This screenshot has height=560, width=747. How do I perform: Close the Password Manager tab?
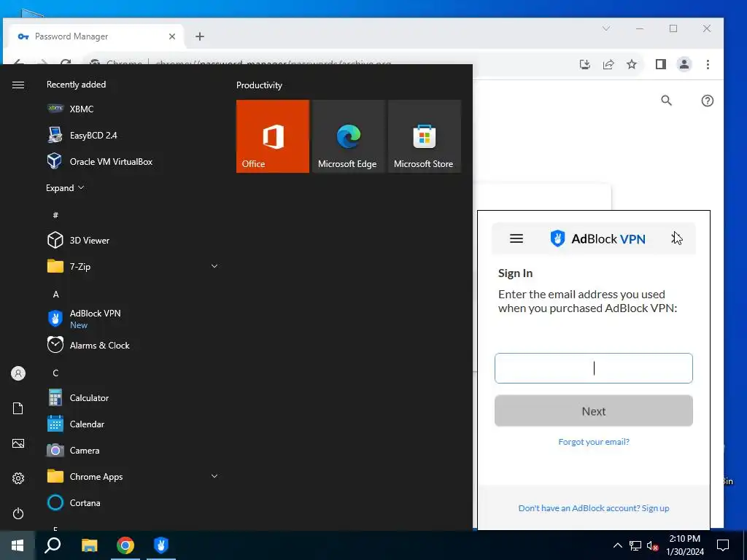172,36
